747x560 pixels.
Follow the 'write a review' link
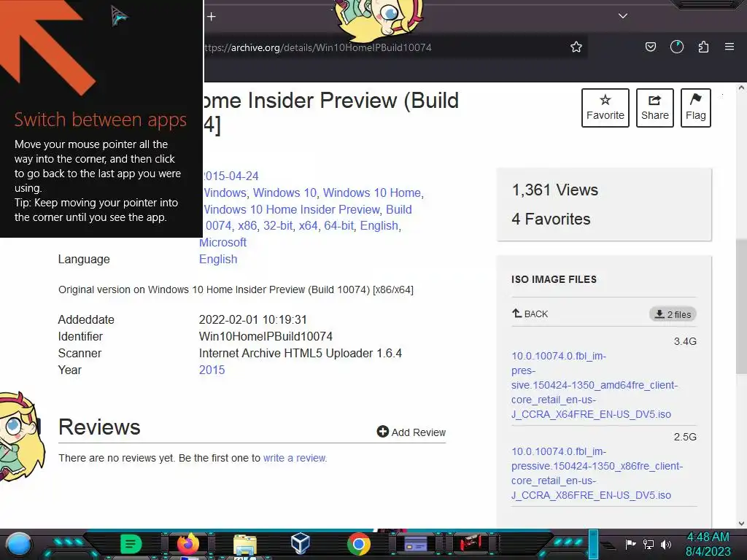pos(295,458)
